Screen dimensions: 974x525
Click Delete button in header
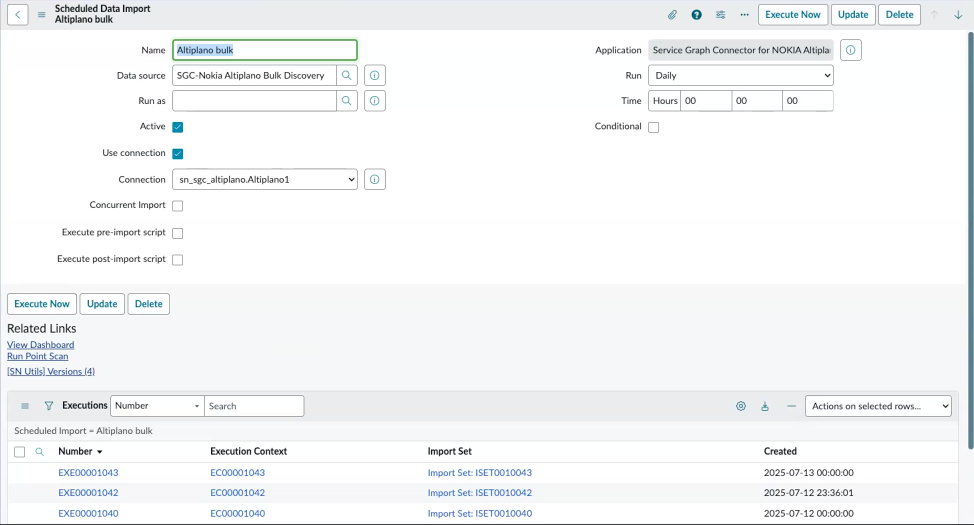899,14
